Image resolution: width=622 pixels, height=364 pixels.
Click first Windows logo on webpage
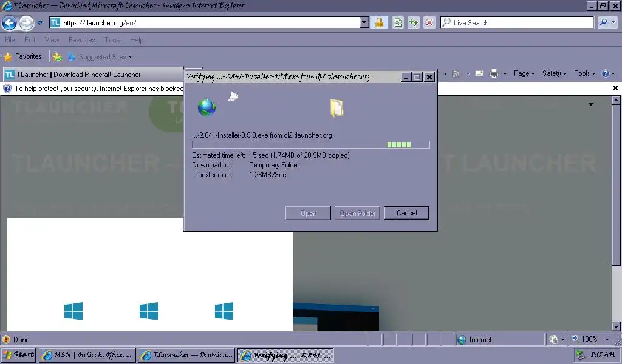tap(73, 311)
